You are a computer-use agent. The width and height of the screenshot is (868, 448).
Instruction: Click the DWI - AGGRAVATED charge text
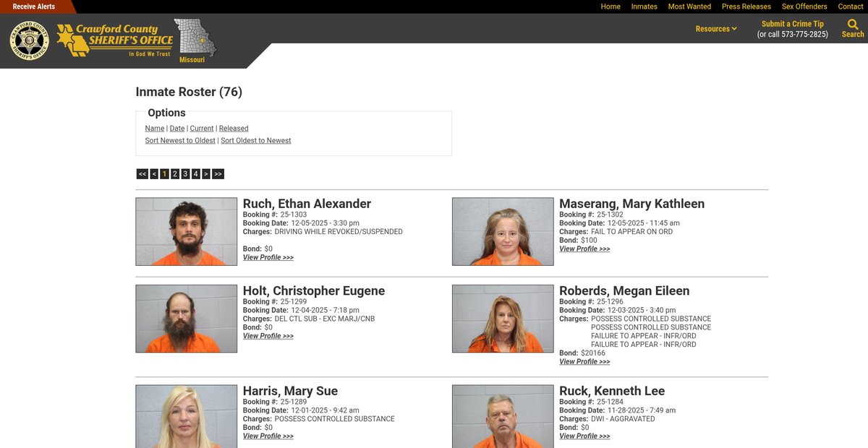point(623,419)
